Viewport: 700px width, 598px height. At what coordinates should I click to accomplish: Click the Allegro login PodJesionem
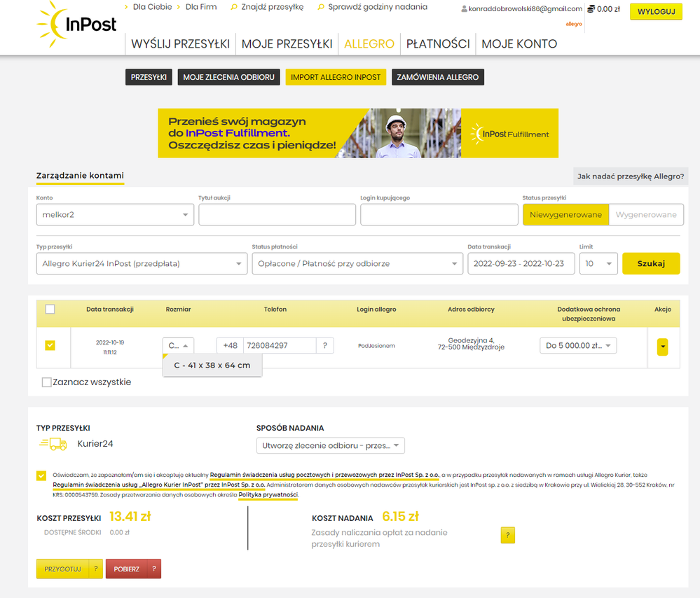tap(376, 346)
